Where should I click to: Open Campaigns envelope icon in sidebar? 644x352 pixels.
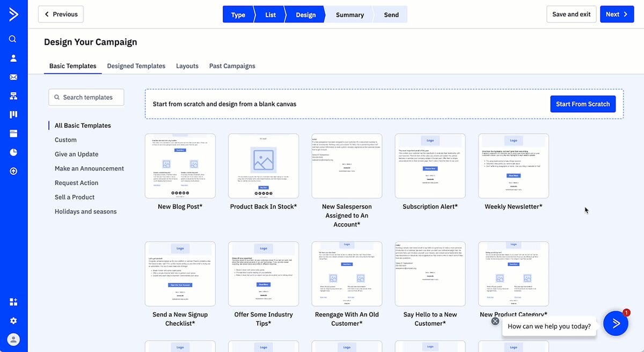[x=13, y=77]
